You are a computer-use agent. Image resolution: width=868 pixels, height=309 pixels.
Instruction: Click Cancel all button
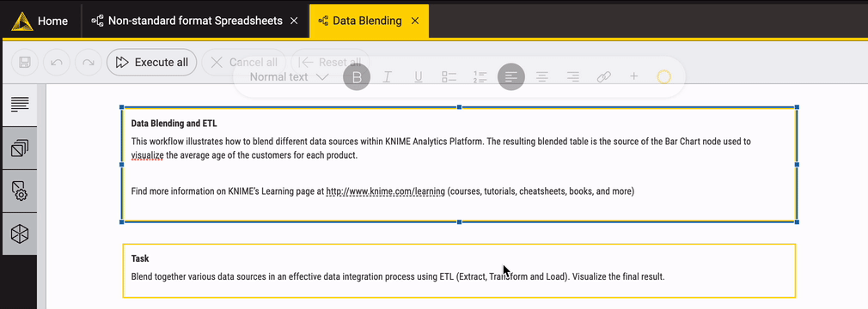[244, 62]
